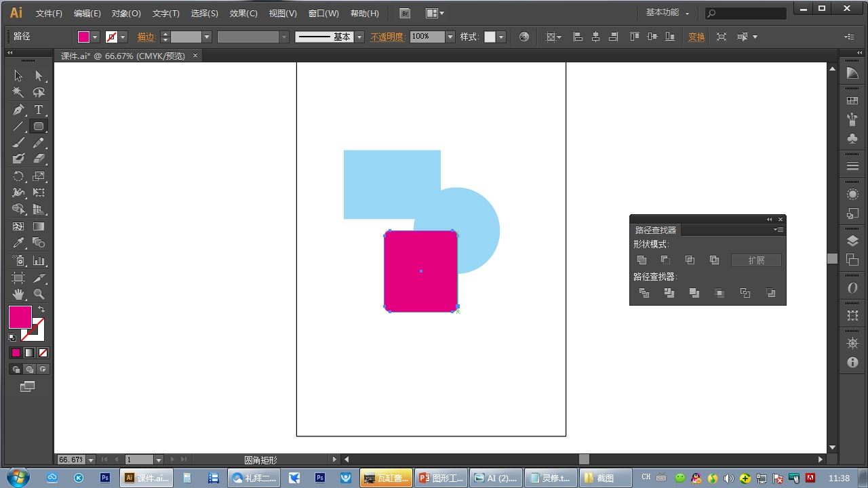Pick the Eyedropper tool
The image size is (868, 488).
point(18,243)
